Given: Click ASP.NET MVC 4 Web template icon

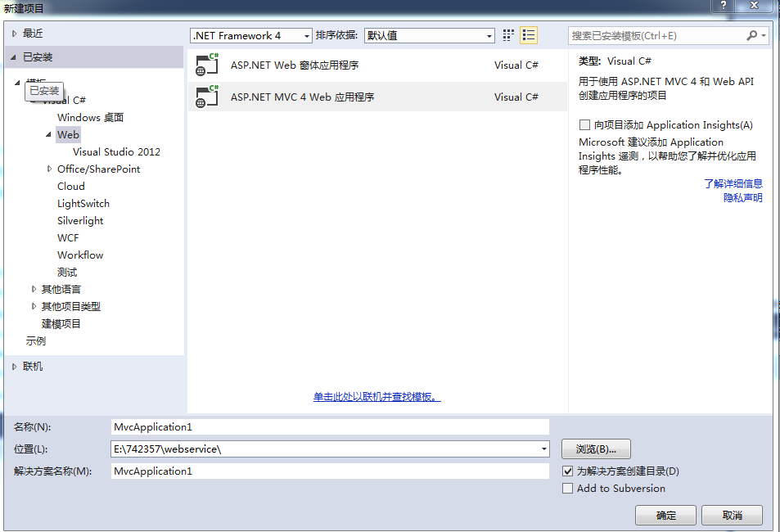Looking at the screenshot, I should click(207, 97).
